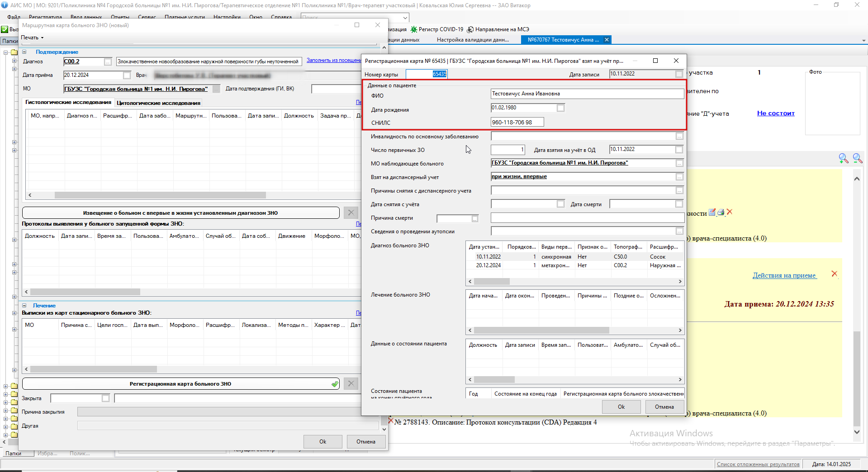This screenshot has width=868, height=472.
Task: Open diagnosis C00.2 lookup ellipsis button
Action: tap(108, 62)
